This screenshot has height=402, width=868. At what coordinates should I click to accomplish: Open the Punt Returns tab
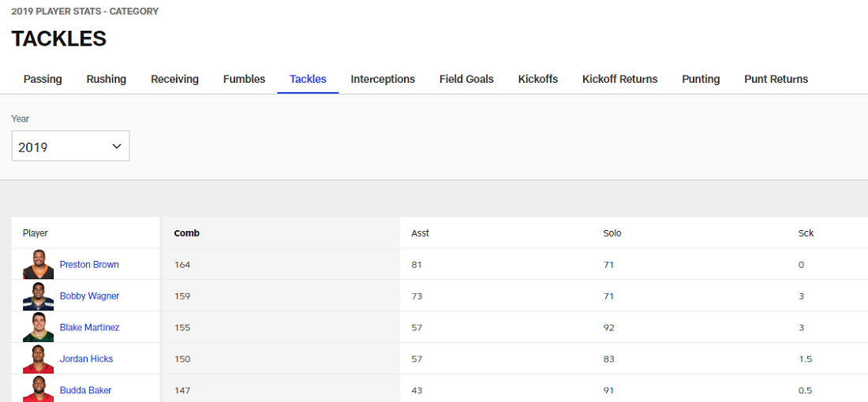[776, 79]
